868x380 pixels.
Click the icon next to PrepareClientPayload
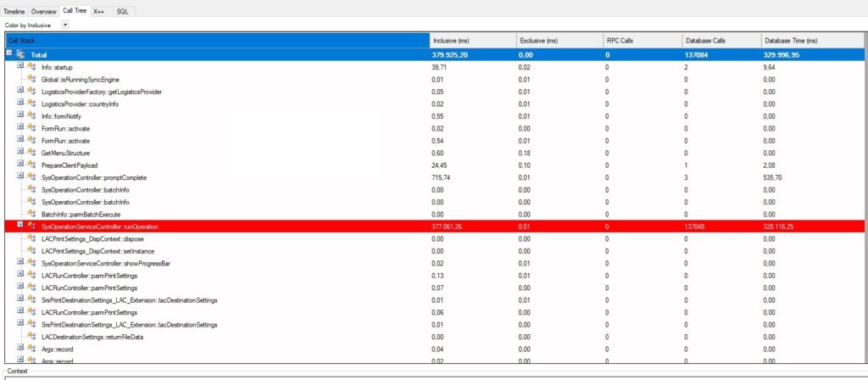[31, 165]
